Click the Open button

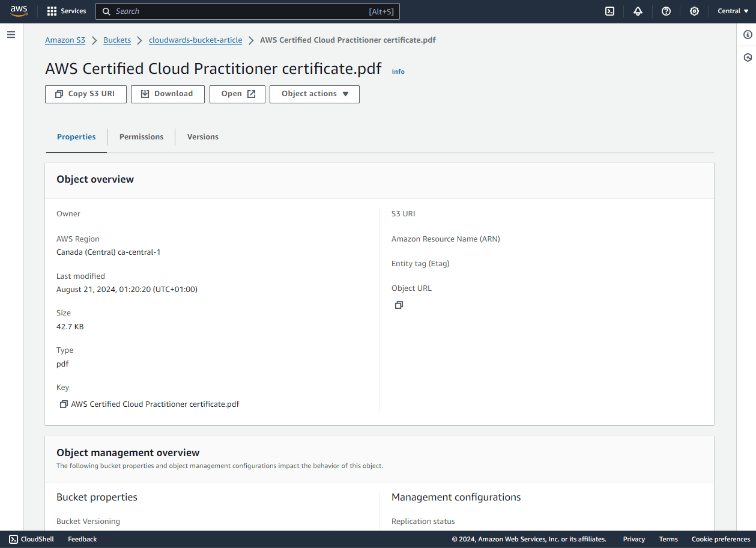237,94
